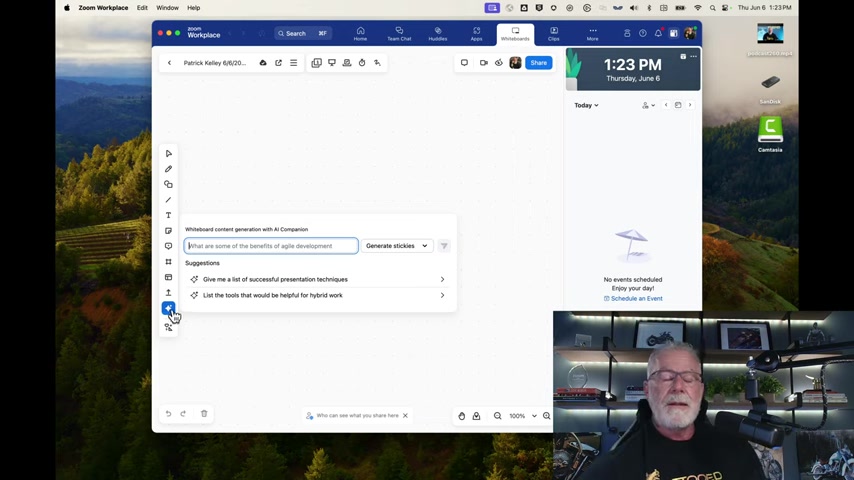854x480 pixels.
Task: Dismiss the 'Who can see' notice
Action: pos(405,415)
